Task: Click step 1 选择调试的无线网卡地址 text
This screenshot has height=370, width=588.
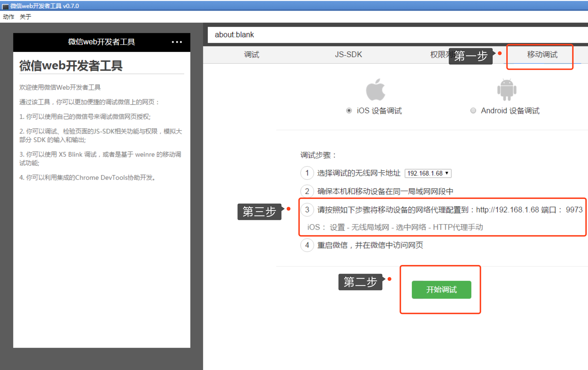Action: (359, 173)
